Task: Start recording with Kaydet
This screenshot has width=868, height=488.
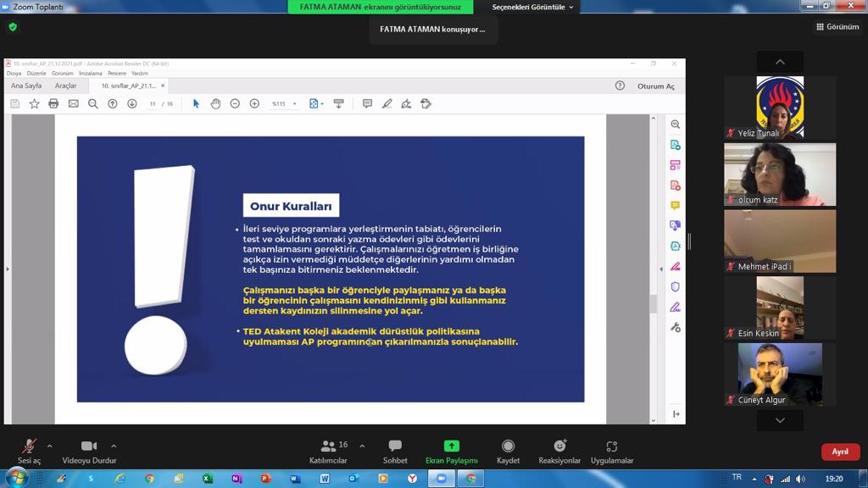Action: tap(509, 452)
